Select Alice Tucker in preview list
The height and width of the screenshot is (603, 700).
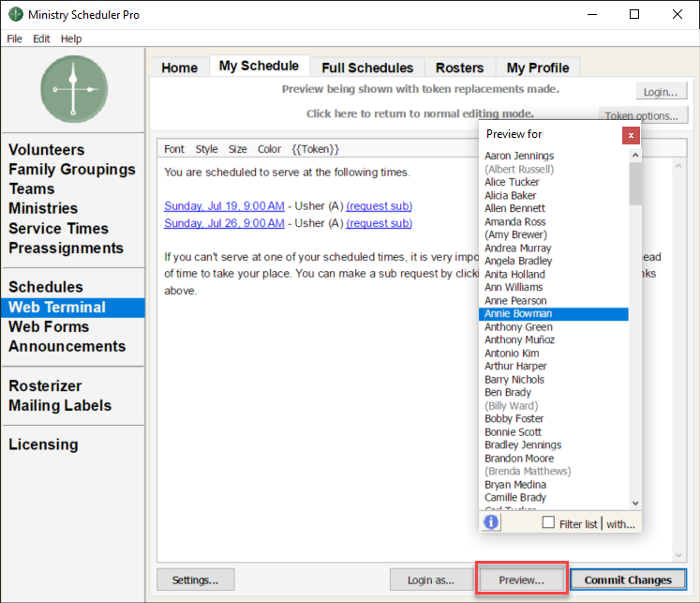click(x=512, y=182)
